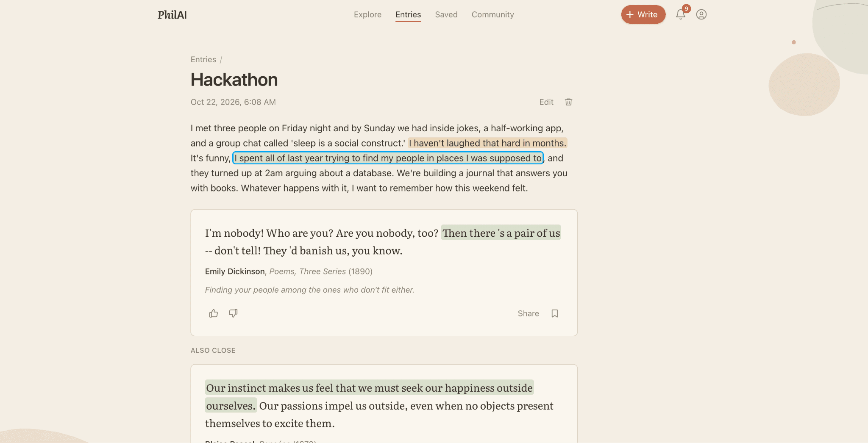Click the PhilAI logo
The width and height of the screenshot is (868, 443).
[x=172, y=15]
